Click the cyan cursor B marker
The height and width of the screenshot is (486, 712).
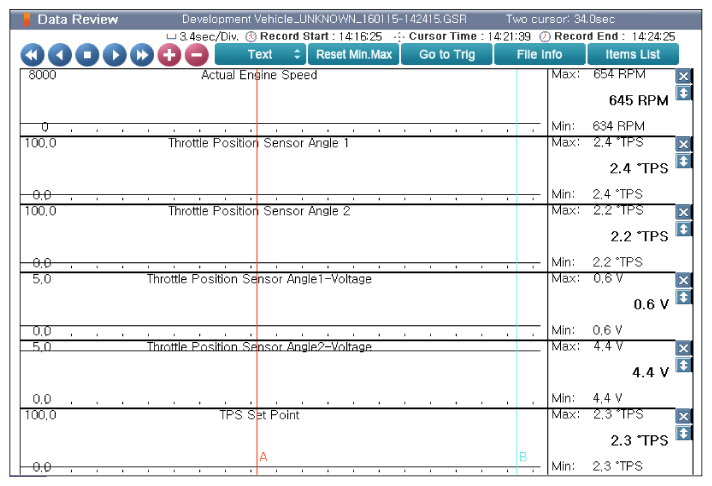522,456
